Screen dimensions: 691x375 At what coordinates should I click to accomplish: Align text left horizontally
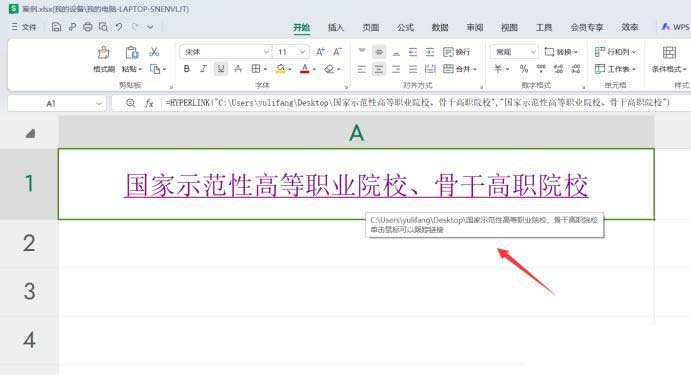click(362, 69)
